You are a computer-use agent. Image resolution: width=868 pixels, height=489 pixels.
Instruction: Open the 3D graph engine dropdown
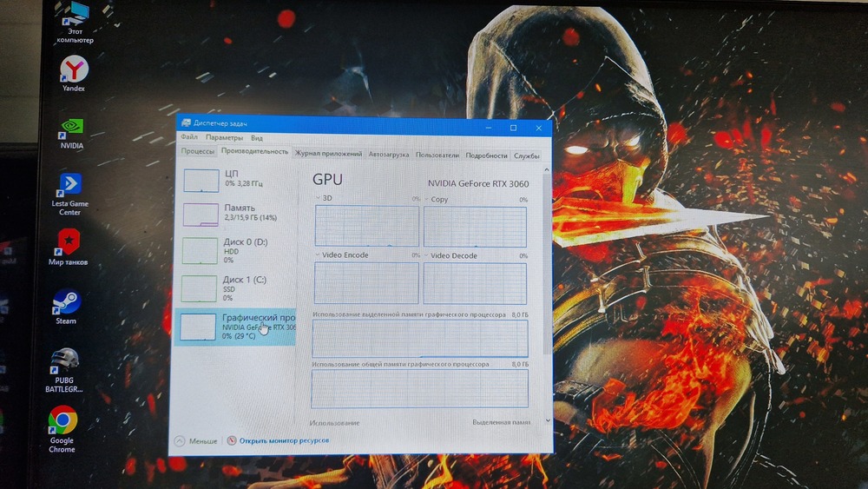click(319, 198)
